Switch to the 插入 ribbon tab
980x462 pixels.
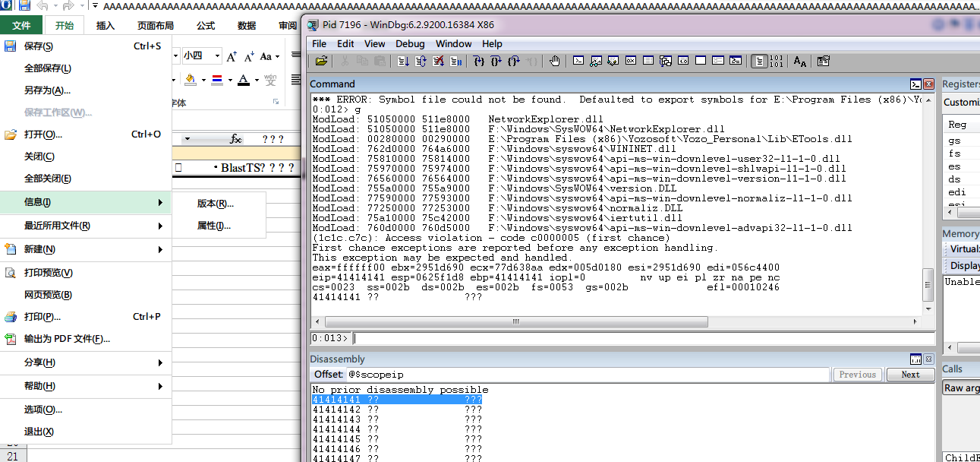tap(105, 25)
